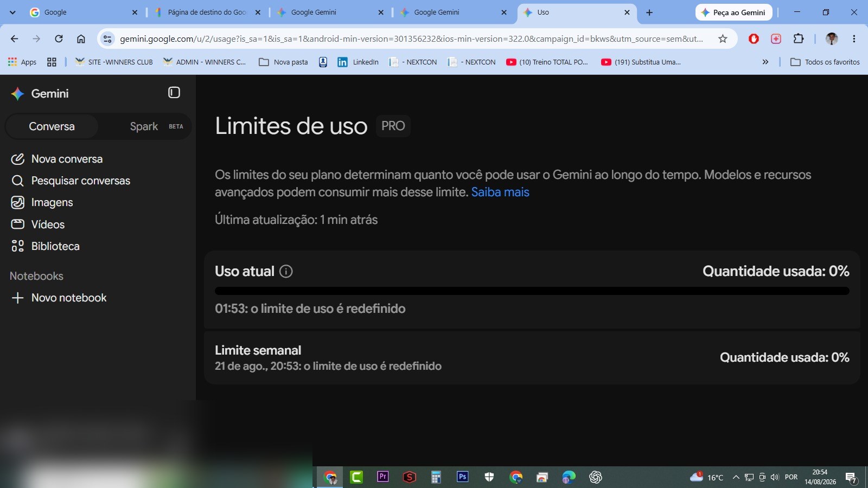Open the ChatGPT taskbar icon
Screen dimensions: 868x488
pos(596,477)
